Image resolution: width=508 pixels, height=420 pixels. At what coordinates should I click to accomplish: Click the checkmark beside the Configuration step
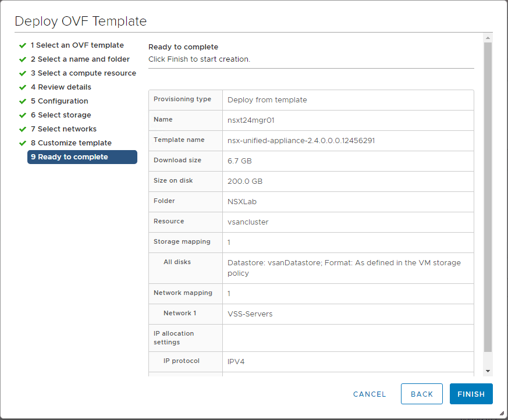22,101
